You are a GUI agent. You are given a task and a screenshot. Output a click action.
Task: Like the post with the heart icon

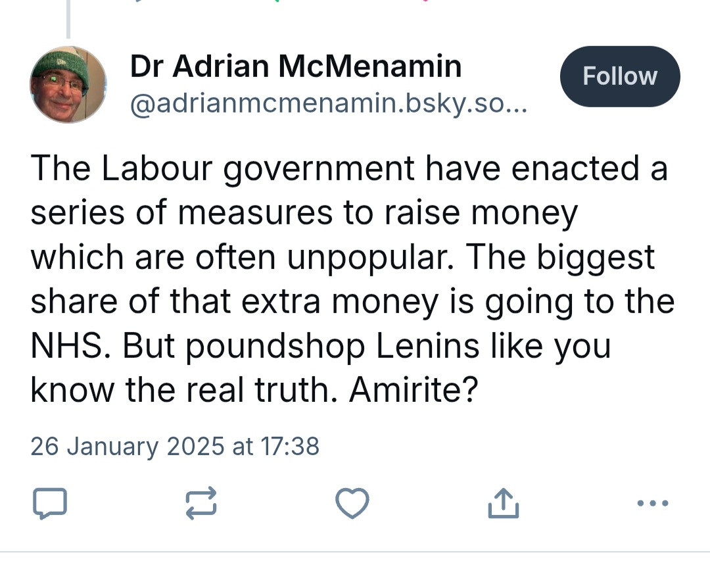[x=352, y=503]
